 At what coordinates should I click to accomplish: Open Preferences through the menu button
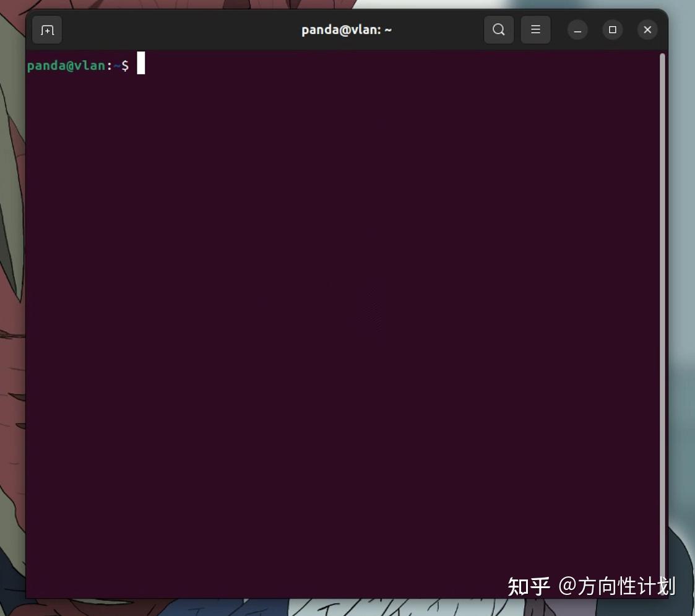(x=535, y=30)
